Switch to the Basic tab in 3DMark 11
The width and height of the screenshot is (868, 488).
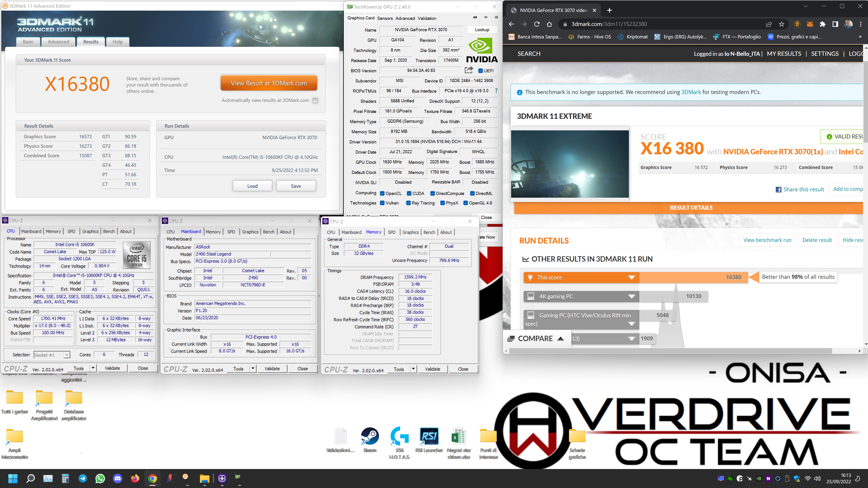[x=28, y=41]
